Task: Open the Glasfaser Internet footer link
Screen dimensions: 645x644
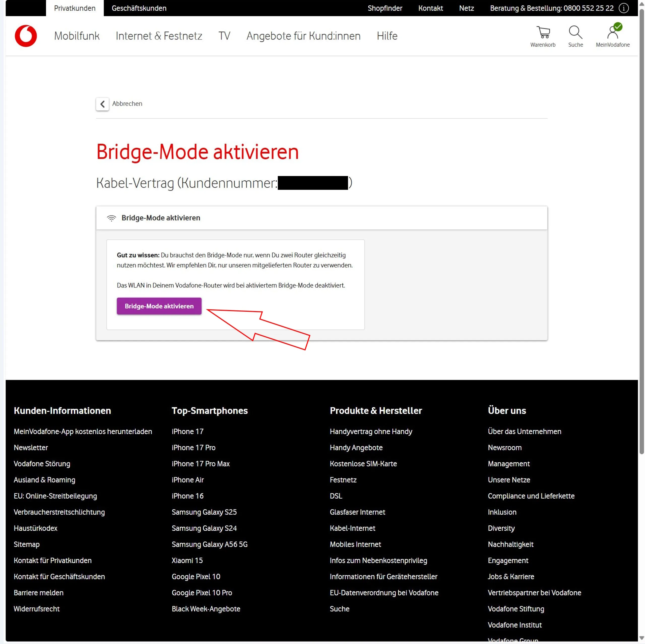Action: (x=357, y=512)
